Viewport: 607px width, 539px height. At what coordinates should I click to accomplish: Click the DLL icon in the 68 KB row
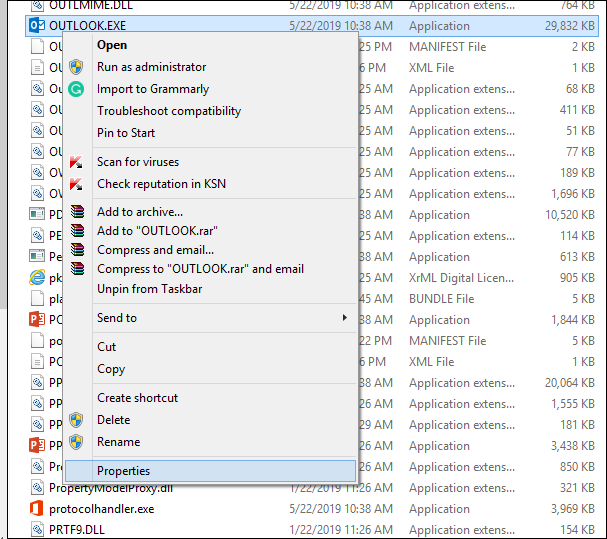point(37,89)
